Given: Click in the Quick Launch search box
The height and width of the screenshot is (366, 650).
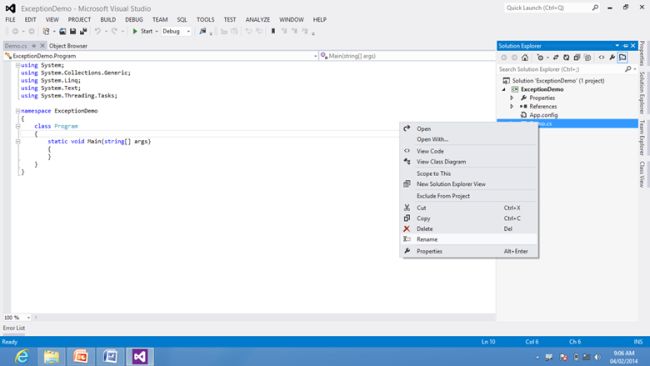Looking at the screenshot, I should (548, 8).
